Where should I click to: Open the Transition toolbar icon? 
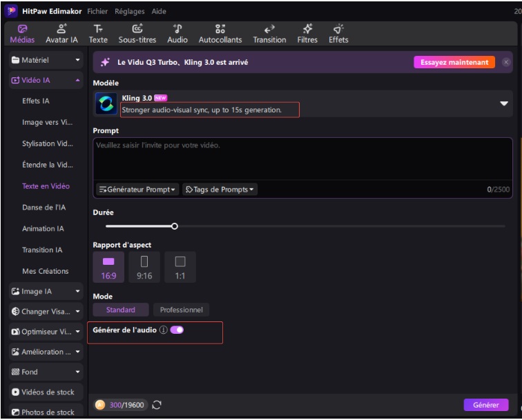click(x=269, y=33)
